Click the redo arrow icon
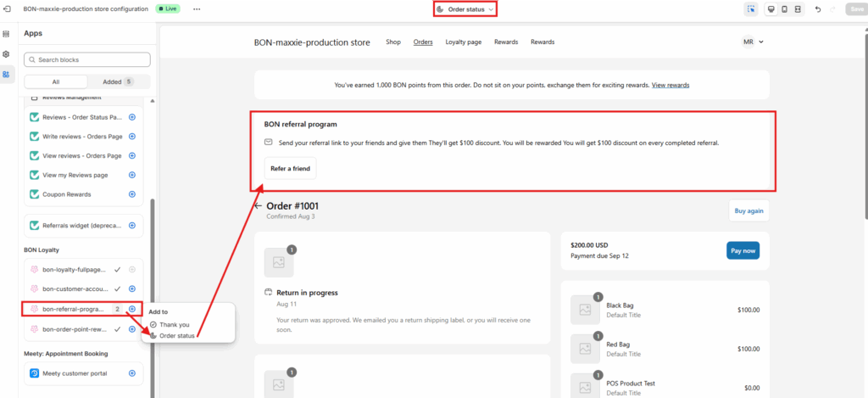This screenshot has width=868, height=398. [832, 9]
